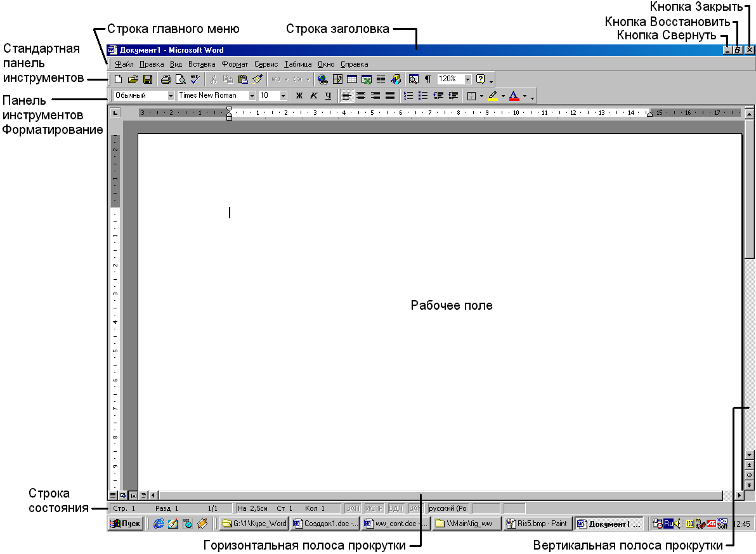The width and height of the screenshot is (756, 554).
Task: Open the Вставка menu
Action: coord(202,63)
